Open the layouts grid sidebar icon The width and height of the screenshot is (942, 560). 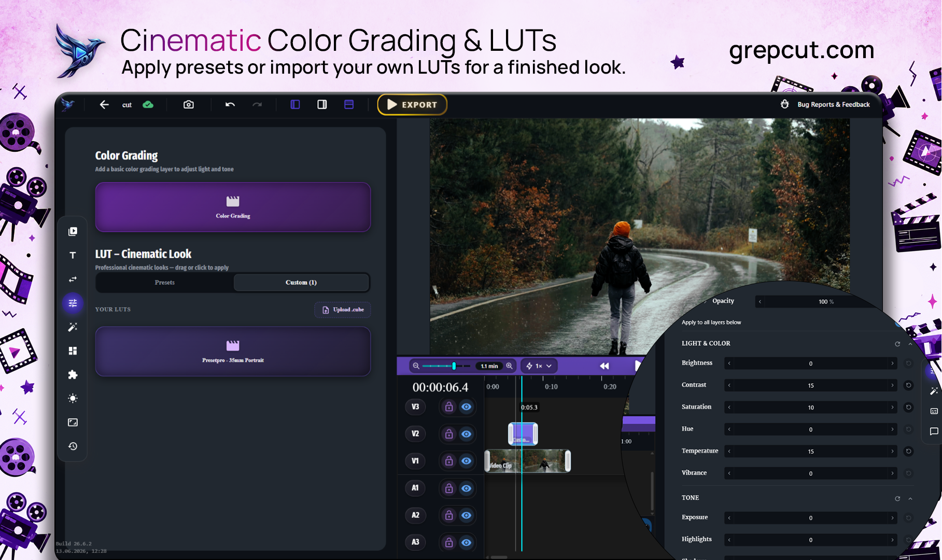point(73,351)
